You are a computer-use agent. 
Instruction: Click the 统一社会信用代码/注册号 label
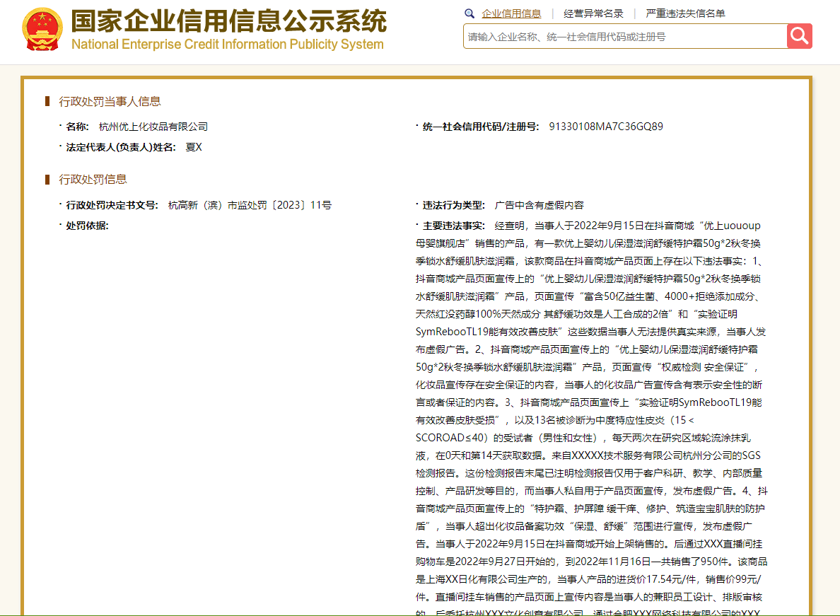481,127
